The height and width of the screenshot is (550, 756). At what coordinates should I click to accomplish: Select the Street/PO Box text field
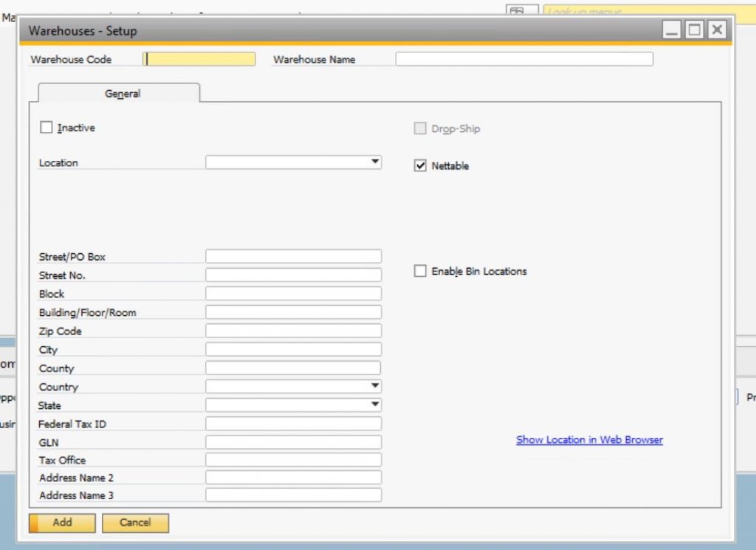tap(293, 255)
